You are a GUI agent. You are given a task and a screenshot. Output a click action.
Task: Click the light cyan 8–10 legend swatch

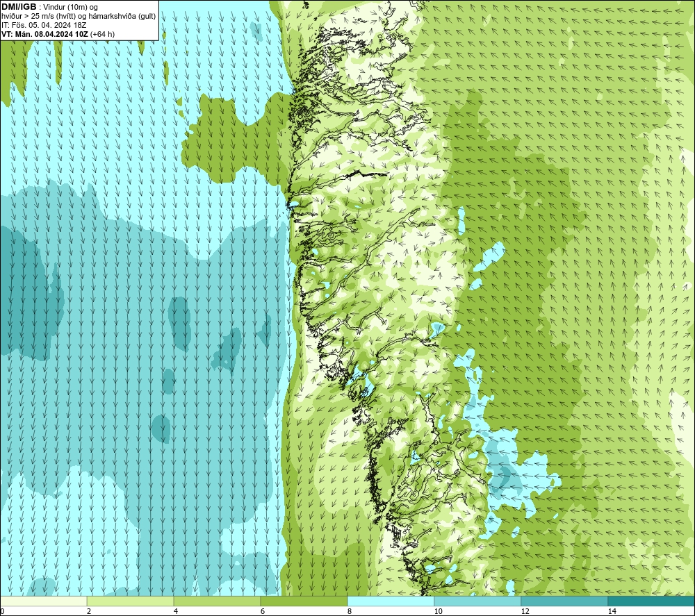pos(391,601)
